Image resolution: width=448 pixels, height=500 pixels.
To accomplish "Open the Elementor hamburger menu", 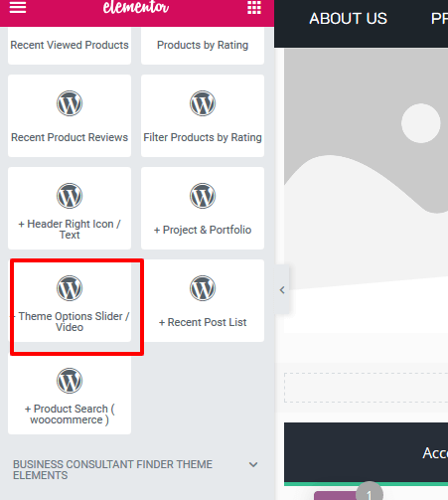I will pos(18,7).
